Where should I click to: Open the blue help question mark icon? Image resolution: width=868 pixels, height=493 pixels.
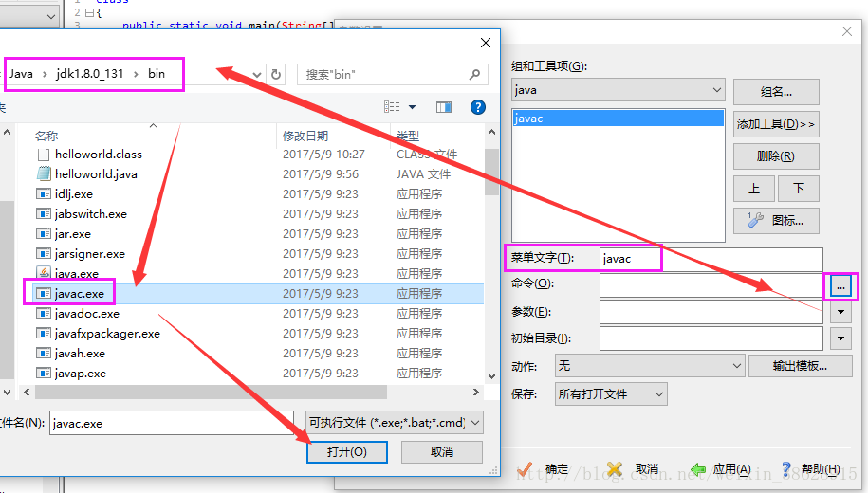(478, 107)
